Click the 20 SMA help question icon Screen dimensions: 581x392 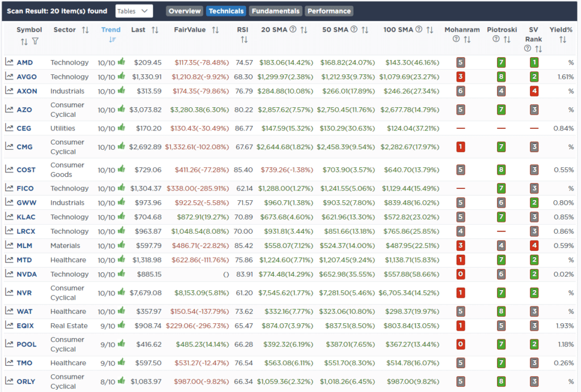click(293, 29)
